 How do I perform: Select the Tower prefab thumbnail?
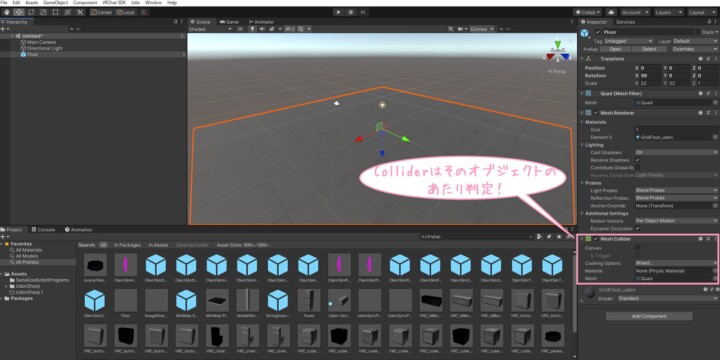pos(309,304)
